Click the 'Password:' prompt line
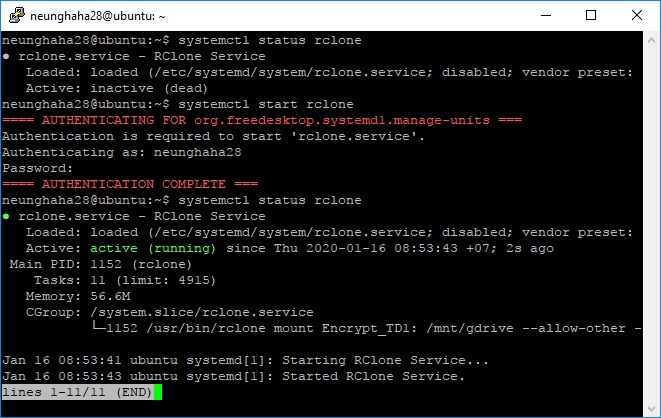Screen dimensions: 661x418 (x=37, y=168)
